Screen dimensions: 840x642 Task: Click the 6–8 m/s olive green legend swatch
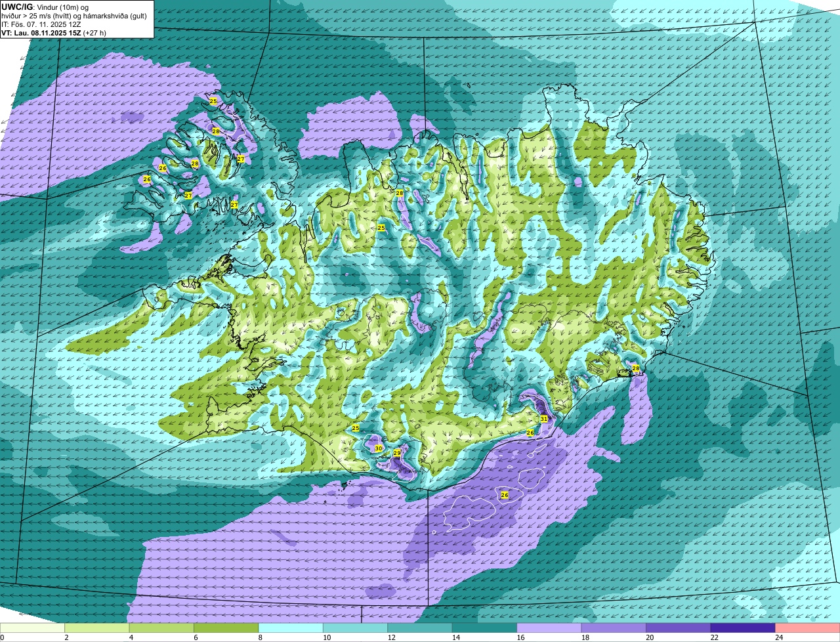click(x=226, y=628)
